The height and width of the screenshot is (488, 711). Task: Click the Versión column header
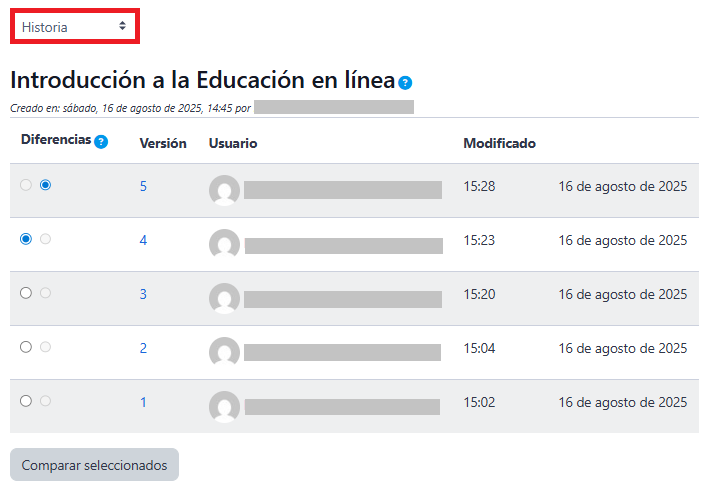163,144
